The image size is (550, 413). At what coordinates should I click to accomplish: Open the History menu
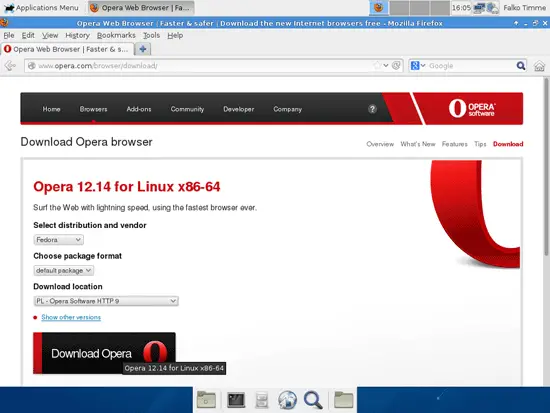point(77,35)
